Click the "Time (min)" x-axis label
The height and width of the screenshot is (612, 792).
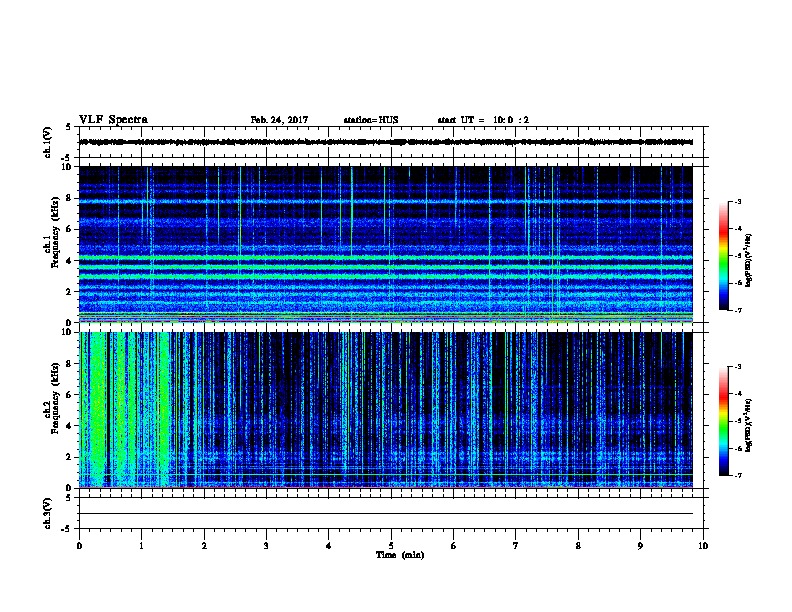point(400,555)
